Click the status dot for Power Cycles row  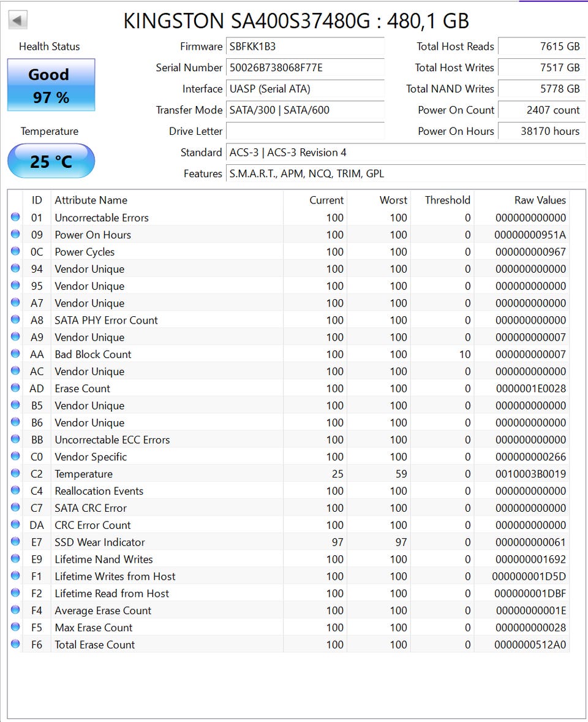(x=15, y=251)
